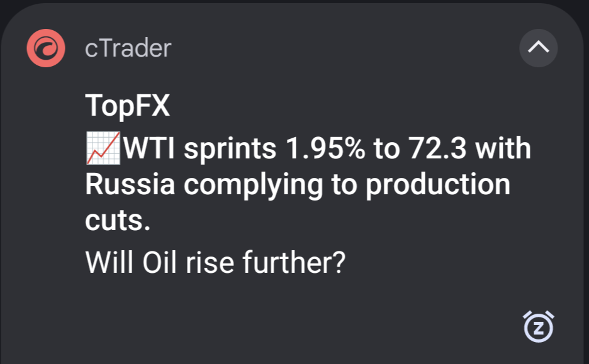Tap the word 'sprints' in the headline
This screenshot has height=364, width=589.
pyautogui.click(x=230, y=149)
